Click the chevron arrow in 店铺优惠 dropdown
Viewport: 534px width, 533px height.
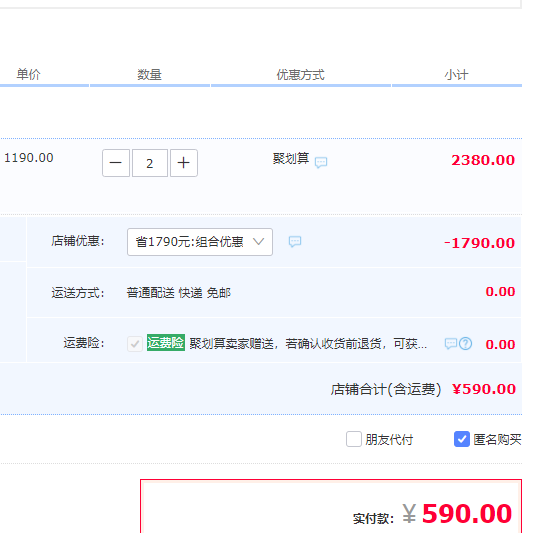click(258, 241)
